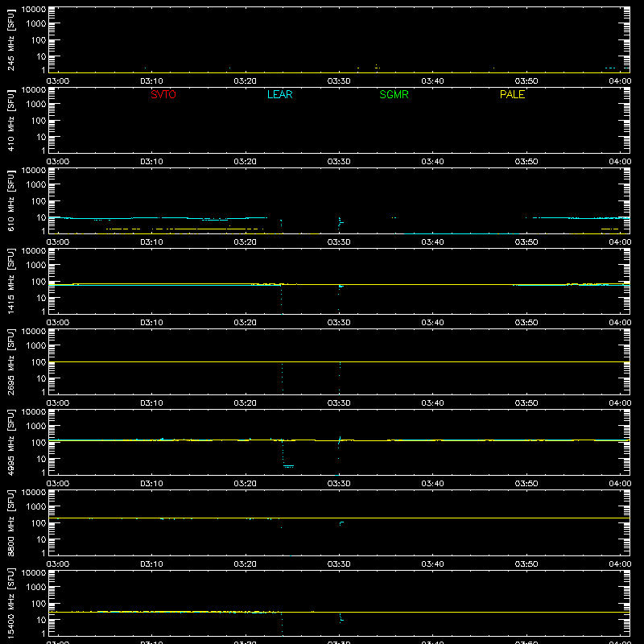
Task: Click the 100 y-axis value on 2695 MHz plot
Action: click(39, 362)
